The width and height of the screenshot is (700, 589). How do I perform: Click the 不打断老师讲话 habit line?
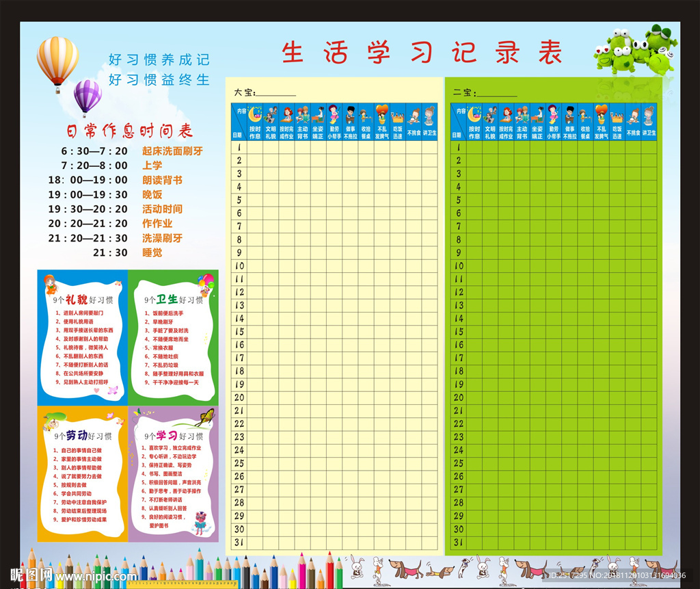pos(161,499)
